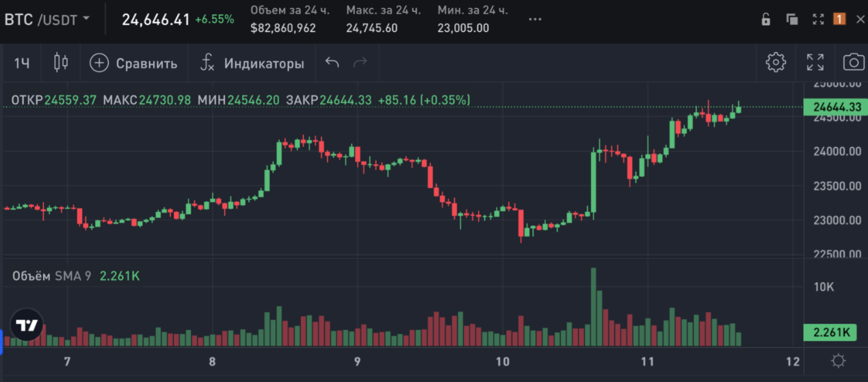Image resolution: width=868 pixels, height=382 pixels.
Task: Open time axis settings gear at bottom right
Action: [x=838, y=361]
